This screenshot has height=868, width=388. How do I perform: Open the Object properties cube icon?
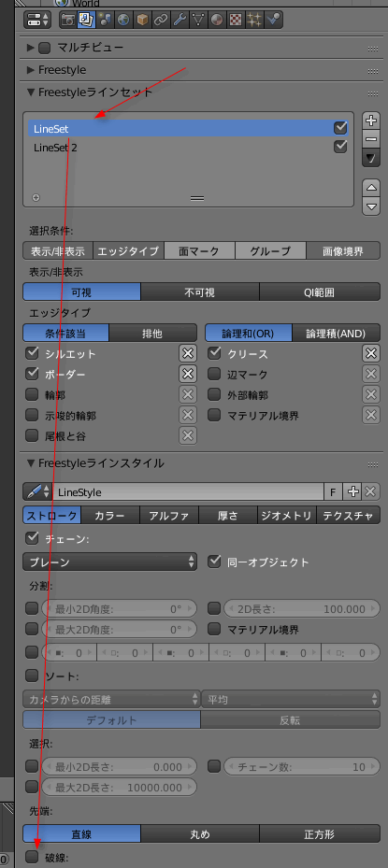click(x=142, y=21)
